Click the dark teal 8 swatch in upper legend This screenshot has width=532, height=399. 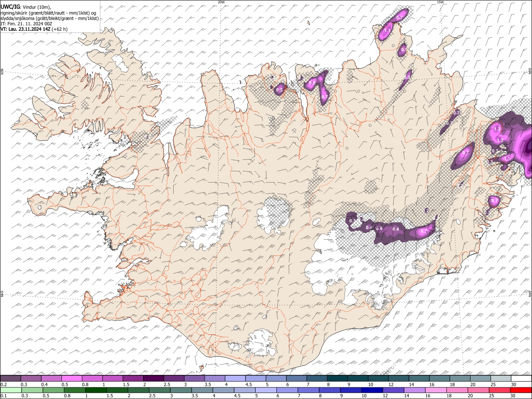pos(337,379)
